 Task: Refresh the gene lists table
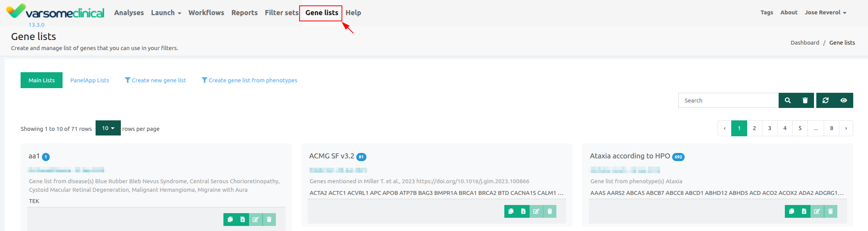826,100
